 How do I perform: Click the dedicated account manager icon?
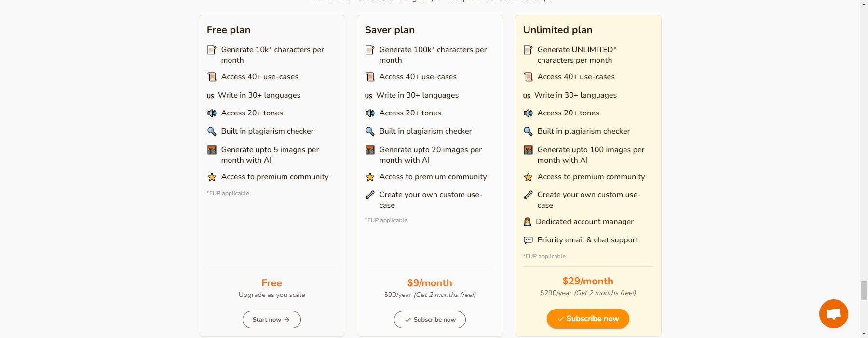tap(528, 222)
